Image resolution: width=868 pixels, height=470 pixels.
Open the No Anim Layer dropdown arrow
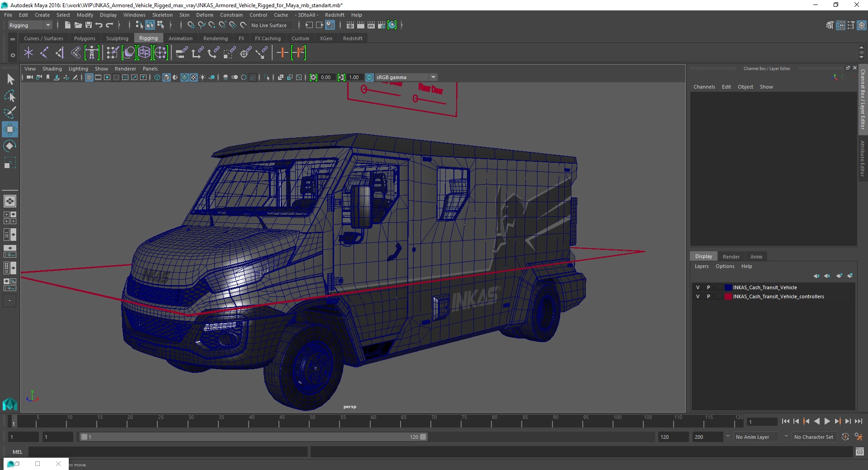coord(728,437)
